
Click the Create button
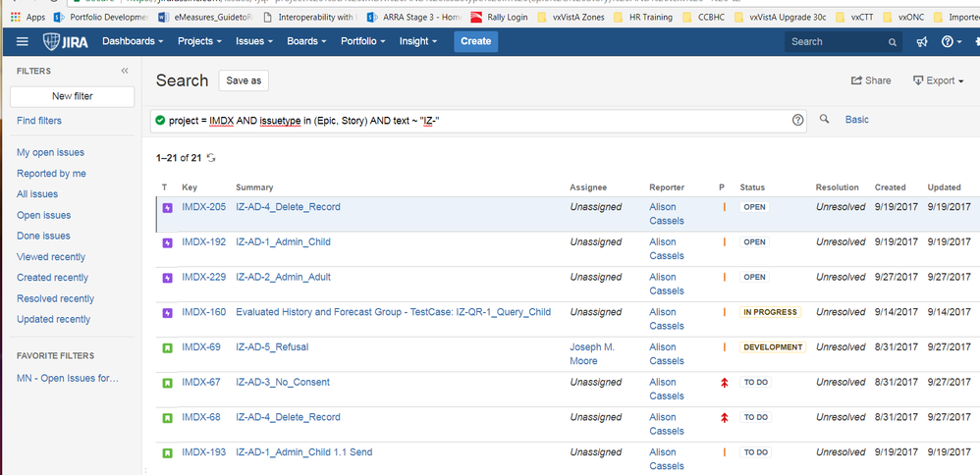(475, 42)
